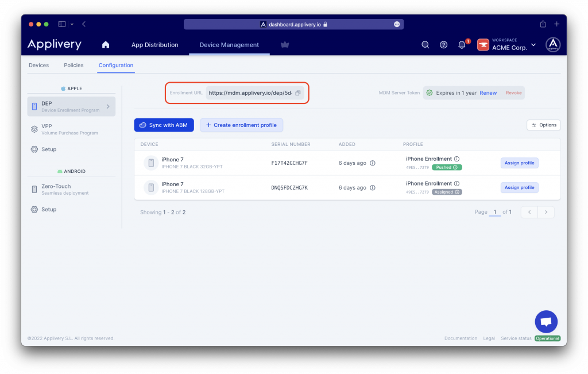Go back with browser back arrow

[x=84, y=24]
